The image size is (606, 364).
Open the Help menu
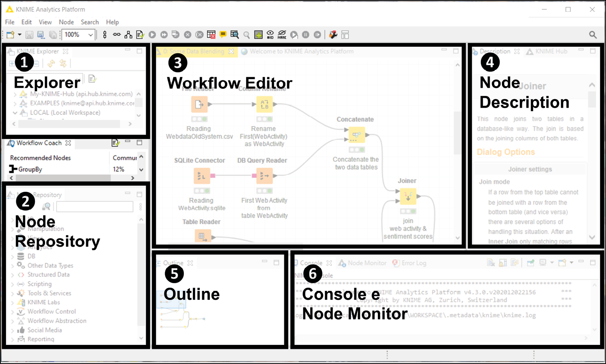point(112,22)
